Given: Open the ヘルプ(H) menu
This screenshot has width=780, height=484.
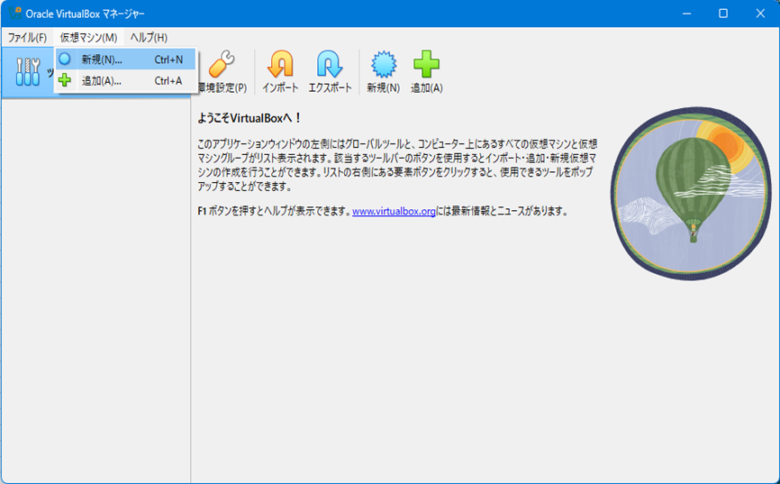Looking at the screenshot, I should pyautogui.click(x=149, y=37).
